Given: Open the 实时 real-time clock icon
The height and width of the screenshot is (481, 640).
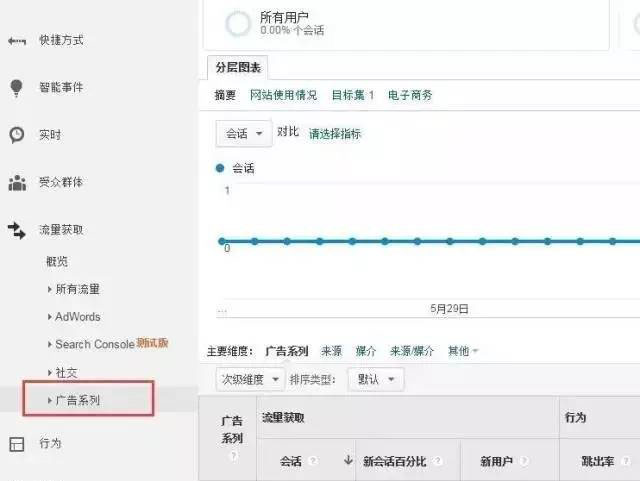Looking at the screenshot, I should click(x=16, y=134).
